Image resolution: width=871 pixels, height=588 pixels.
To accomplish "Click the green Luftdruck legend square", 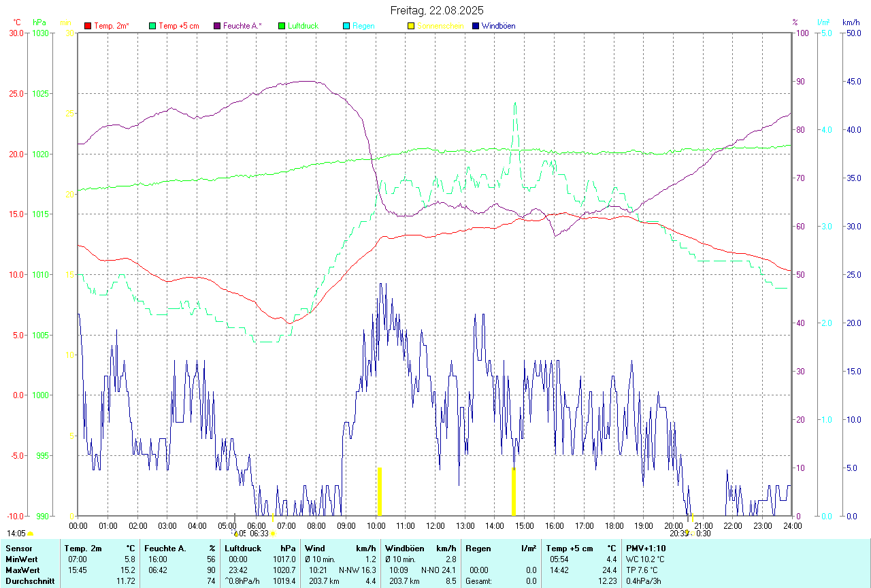I will [x=282, y=26].
